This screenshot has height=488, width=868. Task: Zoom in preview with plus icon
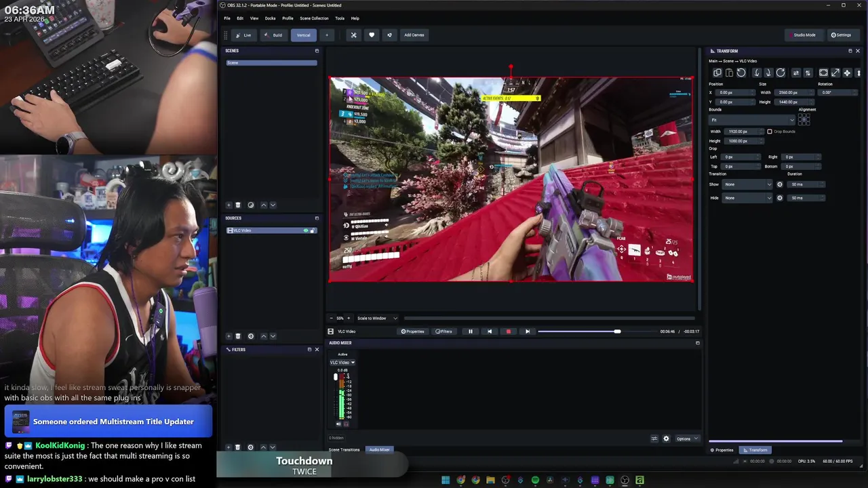[x=349, y=318]
